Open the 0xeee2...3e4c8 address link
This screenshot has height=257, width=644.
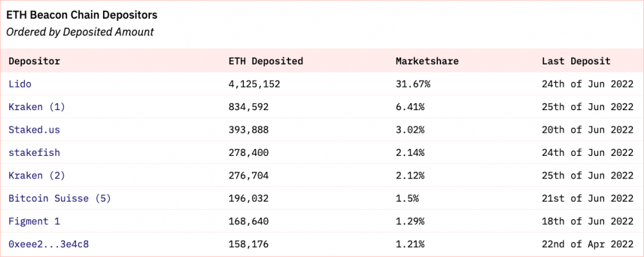(48, 245)
